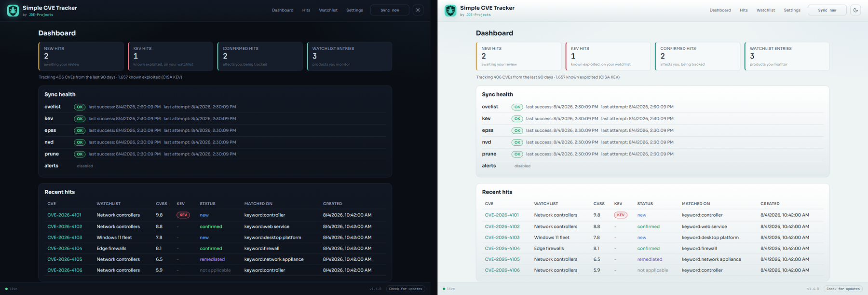Click OK badge for cvelist, light window
This screenshot has height=295, width=868.
tap(517, 107)
